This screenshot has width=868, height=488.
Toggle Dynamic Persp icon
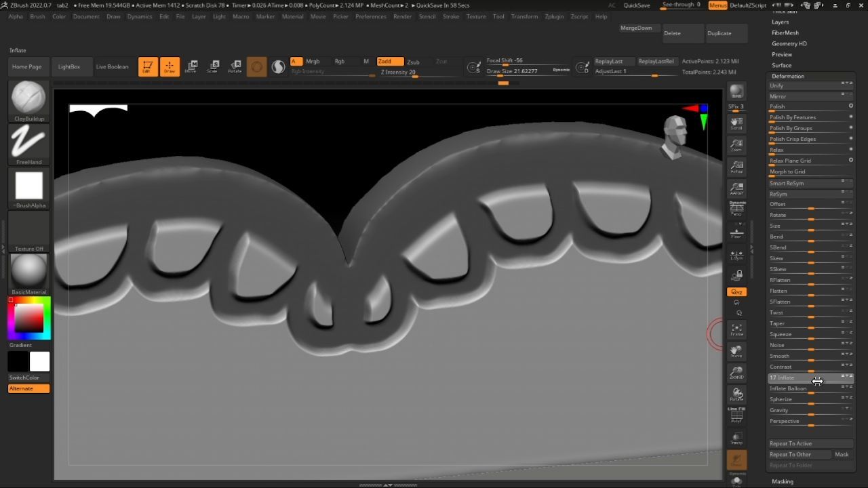click(736, 209)
